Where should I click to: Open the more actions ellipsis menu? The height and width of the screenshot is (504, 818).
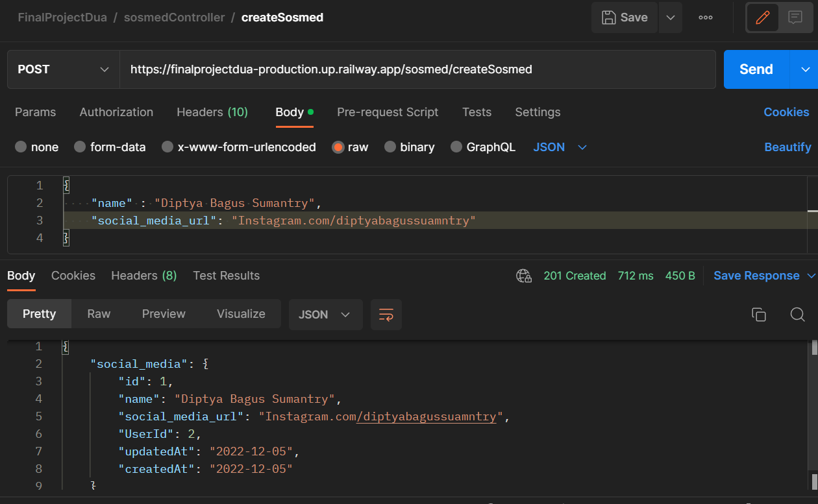pyautogui.click(x=705, y=18)
